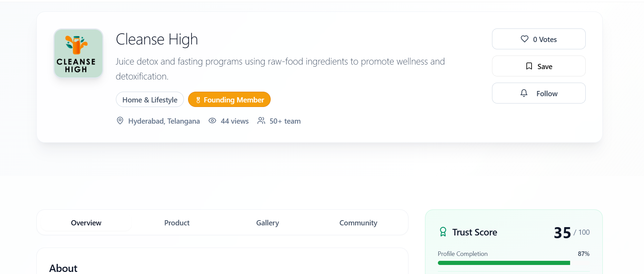Image resolution: width=644 pixels, height=274 pixels.
Task: Click the 44 views label
Action: 235,121
